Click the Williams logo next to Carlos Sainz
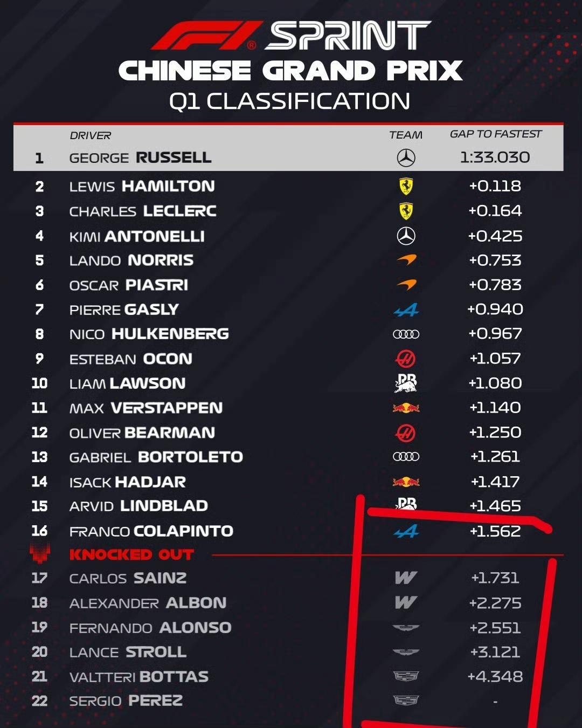 (x=406, y=578)
